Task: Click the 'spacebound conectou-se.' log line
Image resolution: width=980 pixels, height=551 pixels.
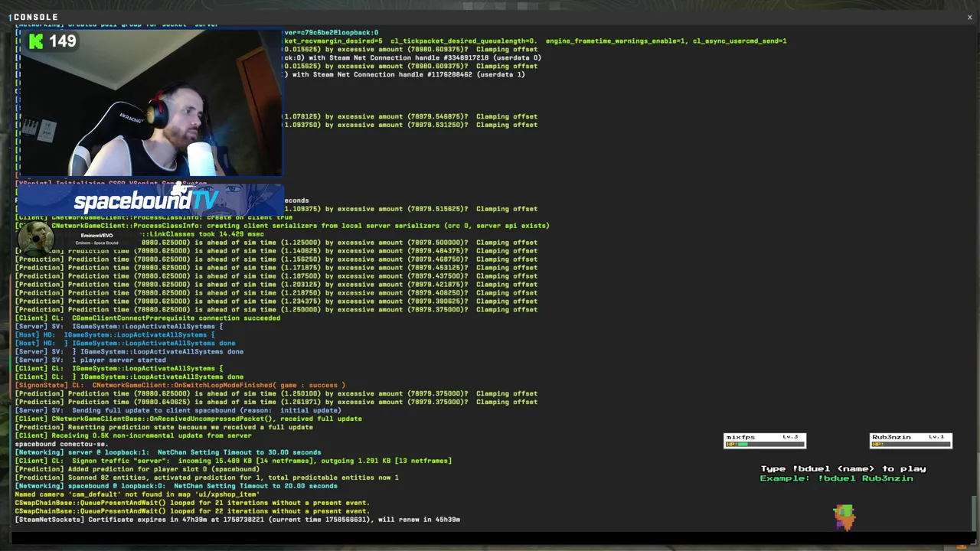Action: (x=61, y=444)
